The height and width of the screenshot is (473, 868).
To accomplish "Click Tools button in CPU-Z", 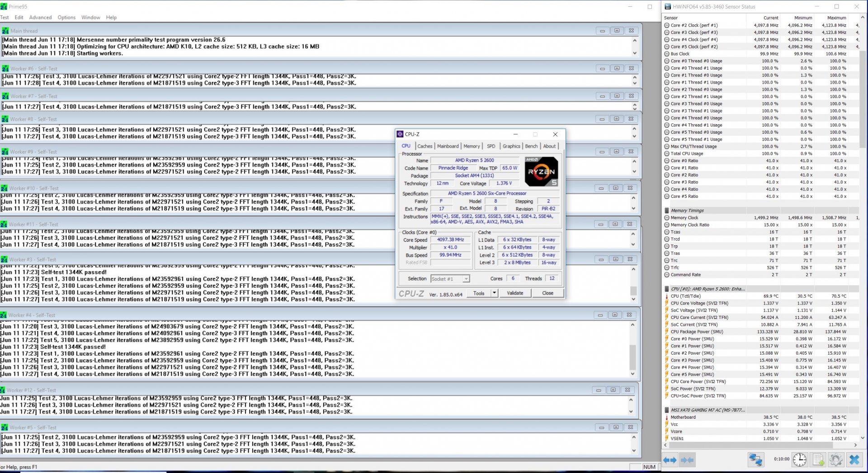I will point(479,293).
